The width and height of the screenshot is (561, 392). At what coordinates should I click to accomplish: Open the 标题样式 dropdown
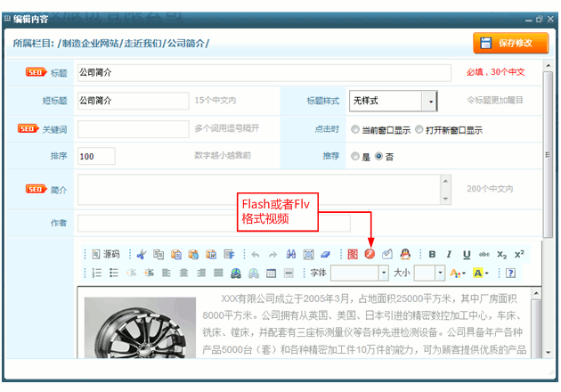[x=428, y=101]
